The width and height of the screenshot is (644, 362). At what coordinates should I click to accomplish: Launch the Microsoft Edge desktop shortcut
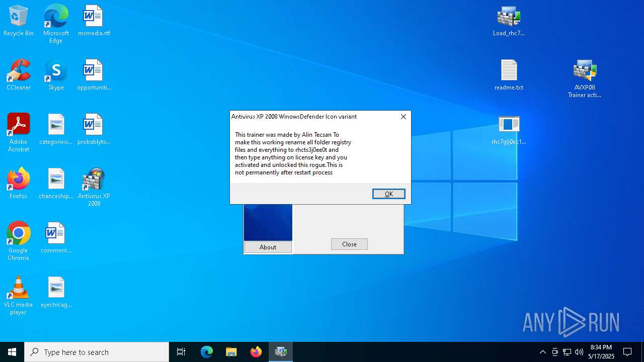pyautogui.click(x=56, y=24)
